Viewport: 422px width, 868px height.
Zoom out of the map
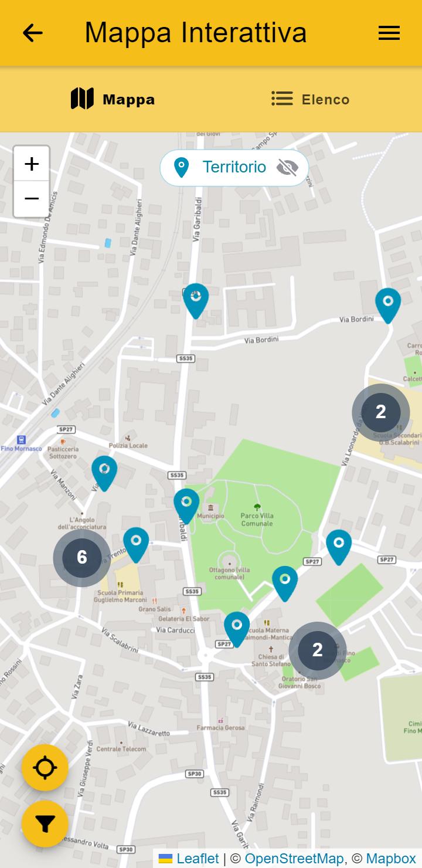point(32,199)
